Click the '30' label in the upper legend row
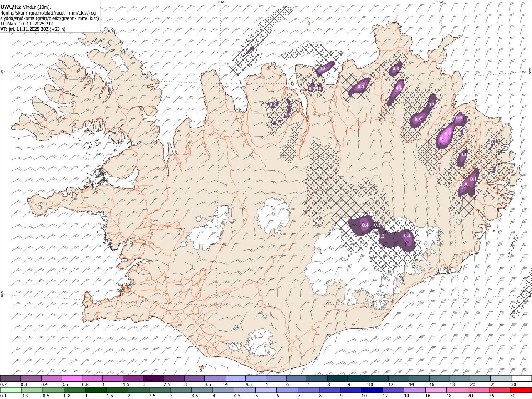 coord(514,384)
